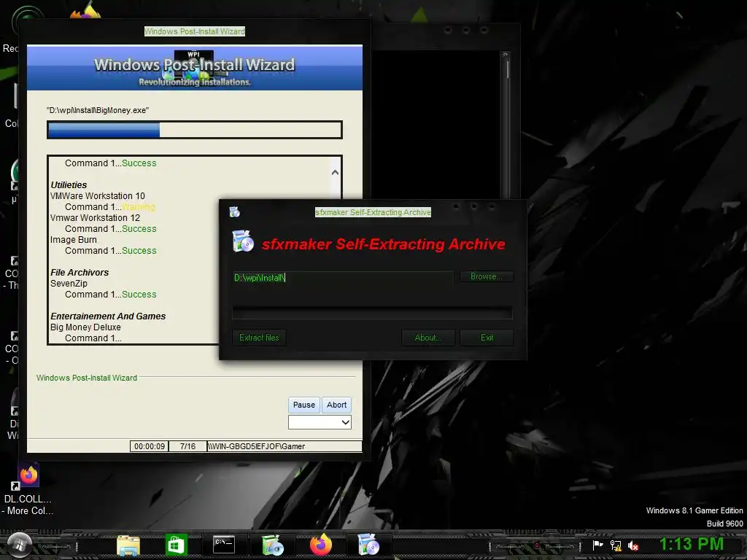Click the 7/16 progress counter cell
The image size is (747, 560).
tap(187, 446)
